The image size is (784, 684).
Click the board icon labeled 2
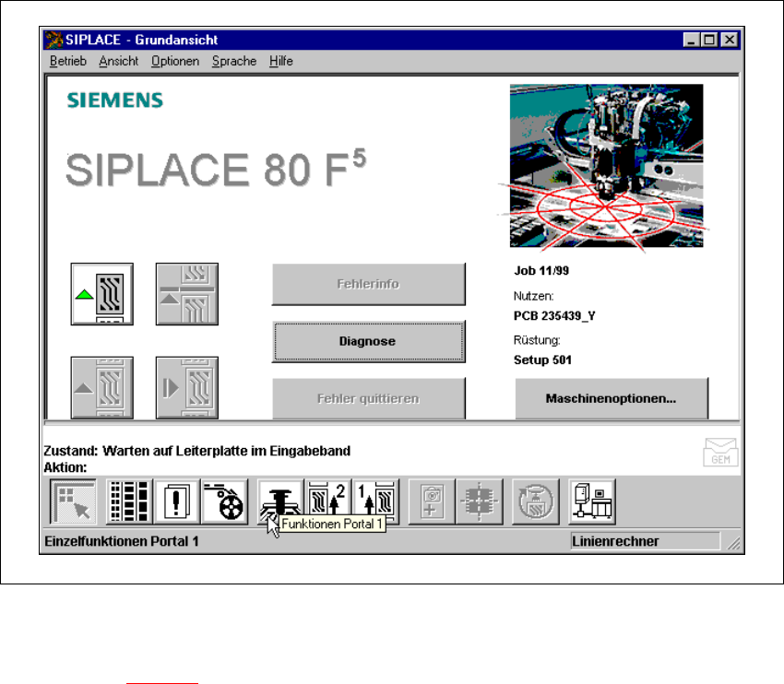[x=328, y=501]
